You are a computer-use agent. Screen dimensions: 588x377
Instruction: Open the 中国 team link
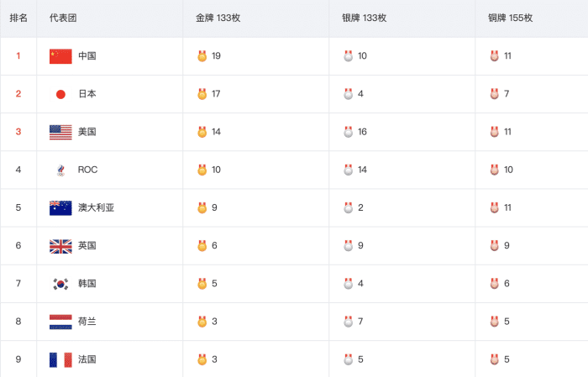coord(87,56)
